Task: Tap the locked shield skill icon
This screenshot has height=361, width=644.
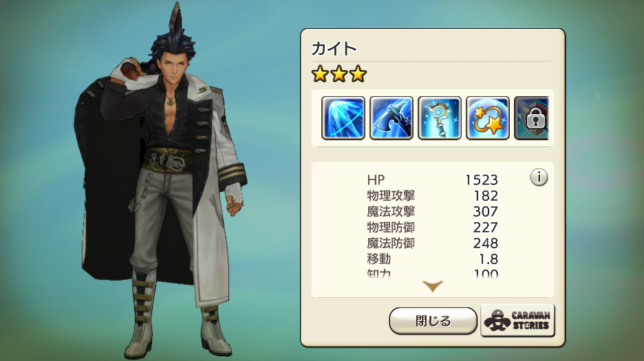Action: click(x=531, y=118)
